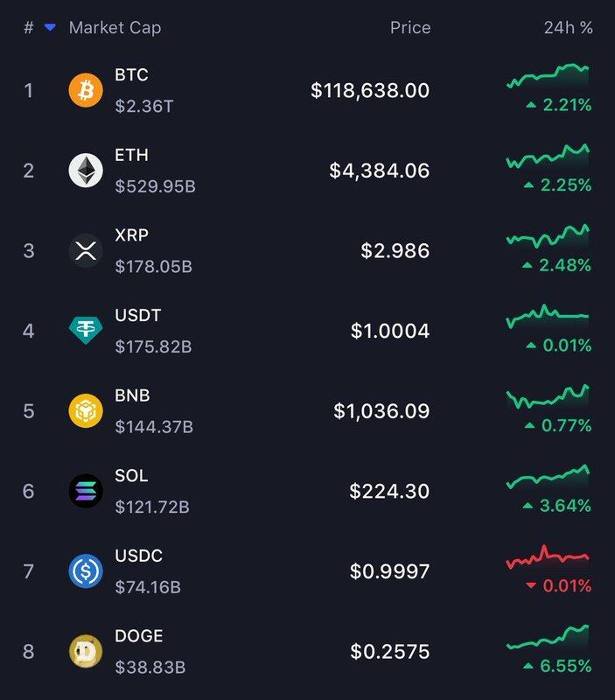Toggle sort order with the blue arrow
Viewport: 615px width, 700px height.
(50, 28)
